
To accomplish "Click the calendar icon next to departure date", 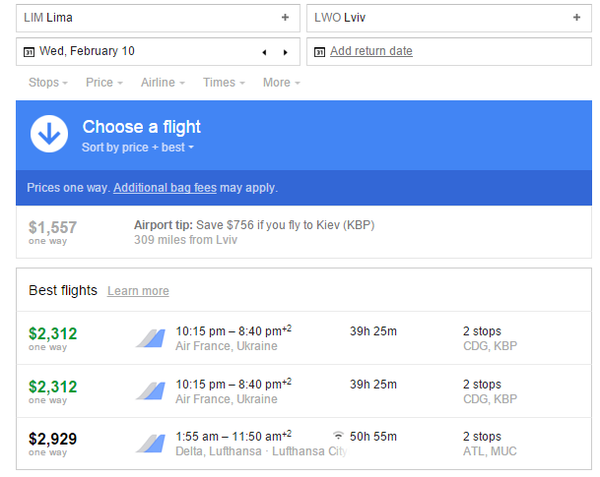I will point(29,52).
